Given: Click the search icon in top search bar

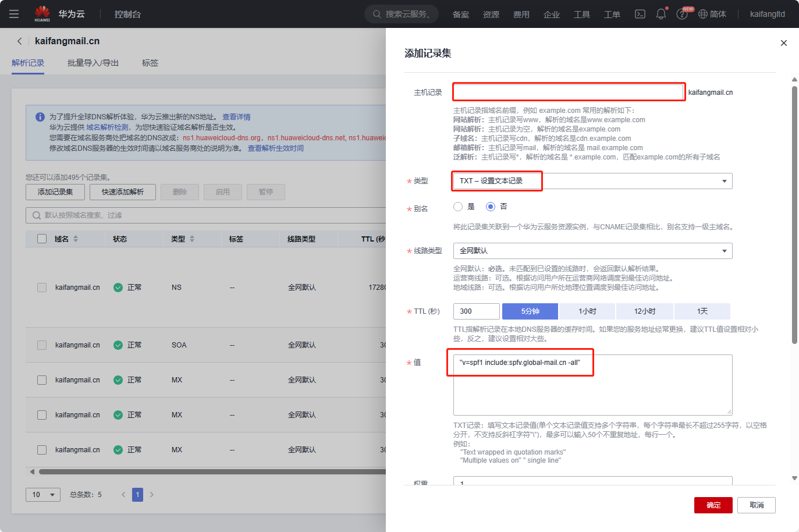Looking at the screenshot, I should click(377, 14).
